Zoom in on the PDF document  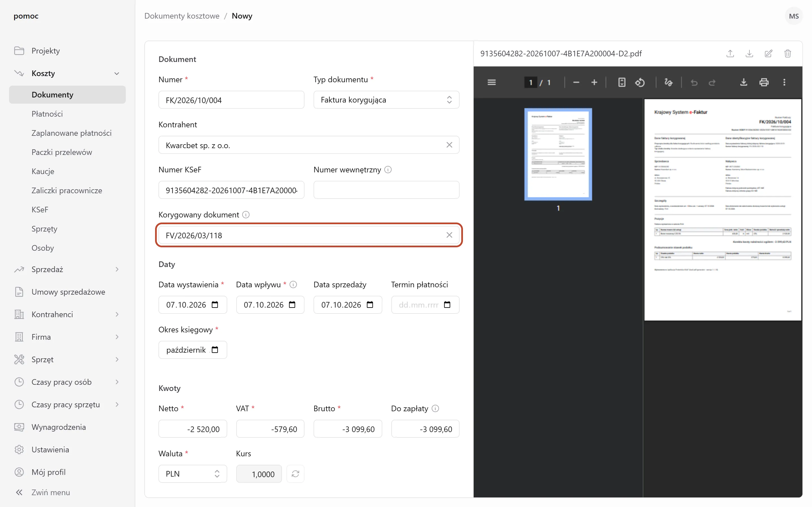pos(594,82)
